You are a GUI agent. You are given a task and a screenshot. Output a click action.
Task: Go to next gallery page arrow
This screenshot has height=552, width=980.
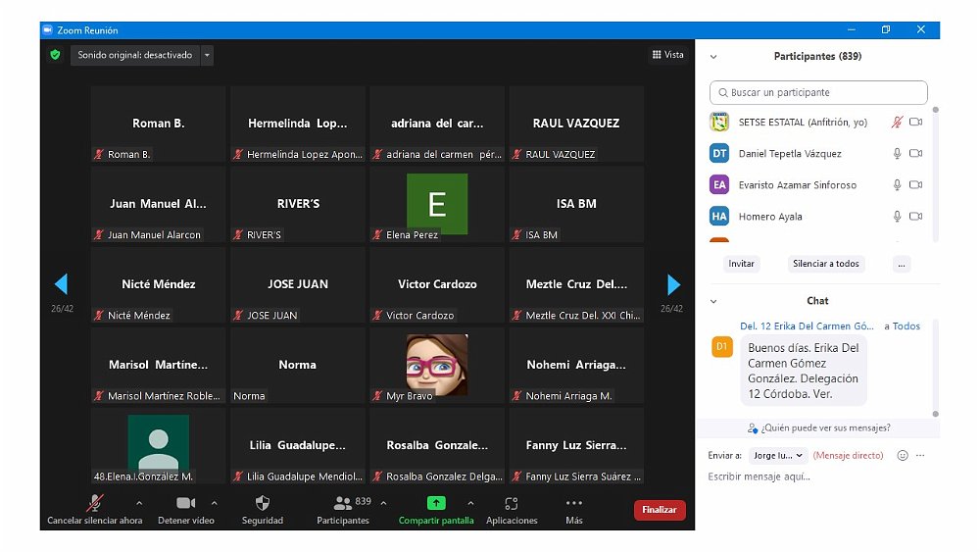tap(673, 284)
